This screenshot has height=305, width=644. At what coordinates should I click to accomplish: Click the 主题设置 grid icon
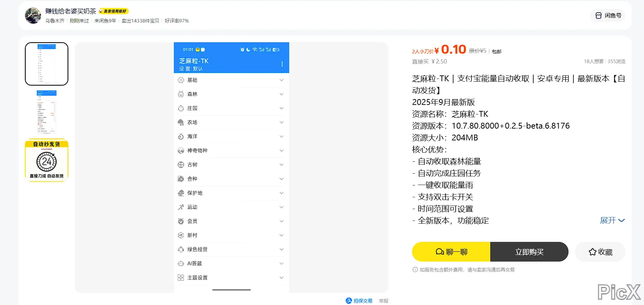click(181, 278)
